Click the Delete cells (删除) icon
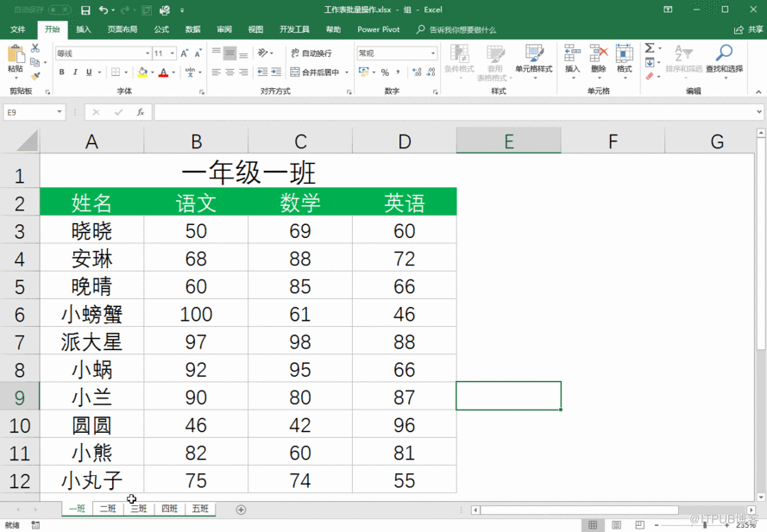The height and width of the screenshot is (532, 767). (x=598, y=58)
